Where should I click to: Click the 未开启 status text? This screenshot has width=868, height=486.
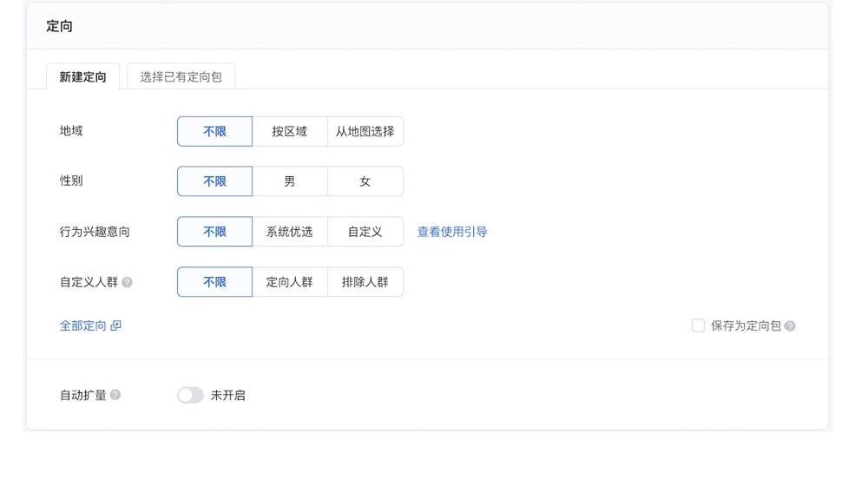[x=228, y=395]
